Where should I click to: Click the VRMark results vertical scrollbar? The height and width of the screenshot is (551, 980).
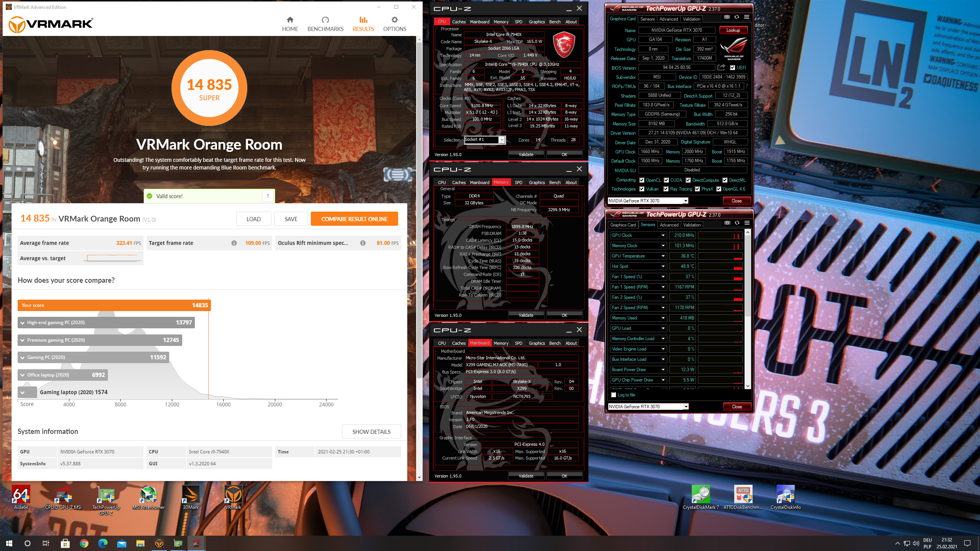[419, 210]
